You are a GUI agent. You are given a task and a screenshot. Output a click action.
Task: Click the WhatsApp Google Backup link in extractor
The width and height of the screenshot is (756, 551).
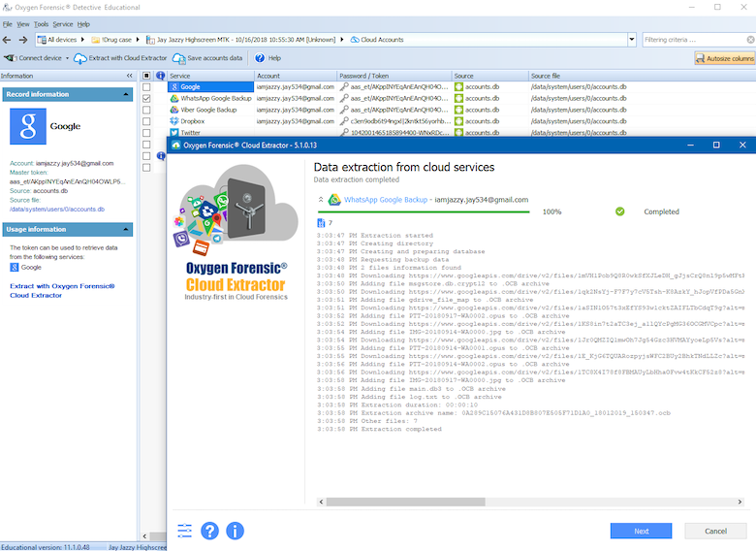click(386, 200)
